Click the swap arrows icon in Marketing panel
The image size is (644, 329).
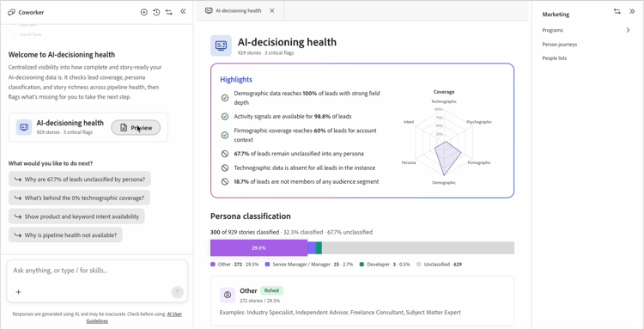617,11
